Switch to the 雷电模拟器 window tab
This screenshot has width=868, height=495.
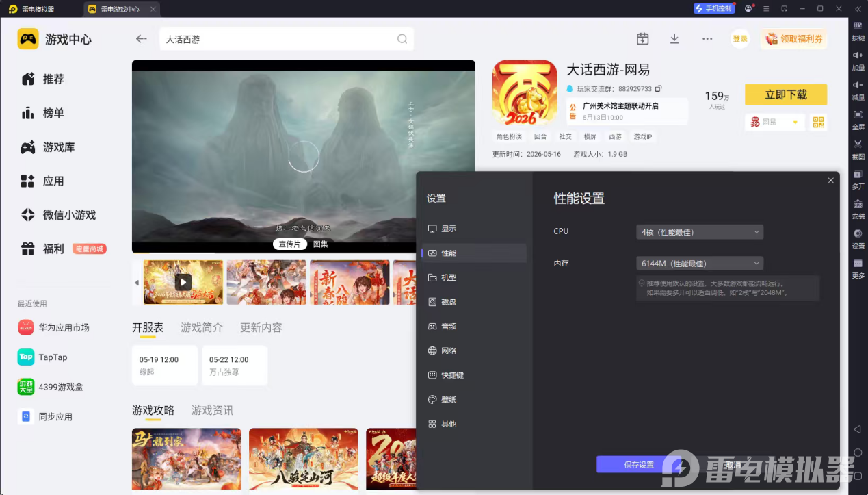(x=41, y=9)
